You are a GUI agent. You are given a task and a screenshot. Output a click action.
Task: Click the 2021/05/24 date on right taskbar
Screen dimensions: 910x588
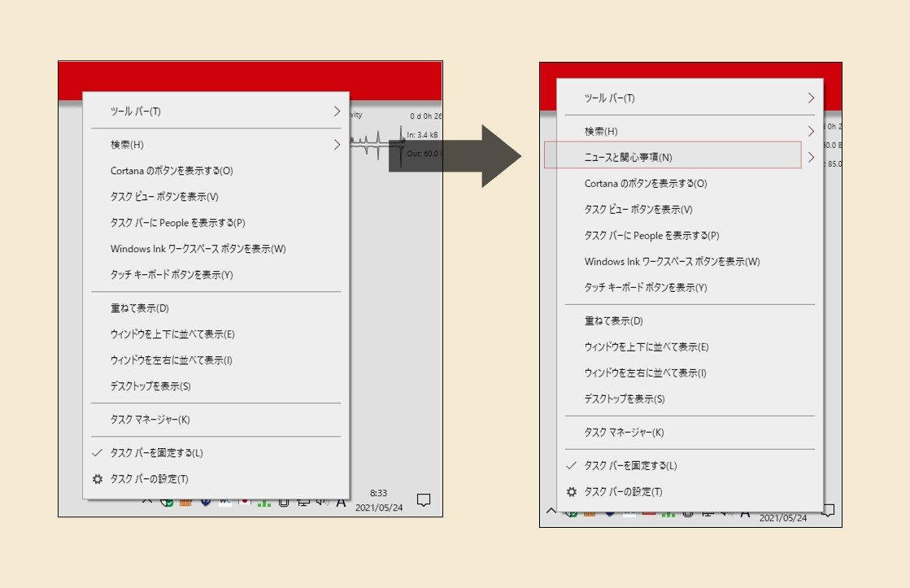(783, 518)
